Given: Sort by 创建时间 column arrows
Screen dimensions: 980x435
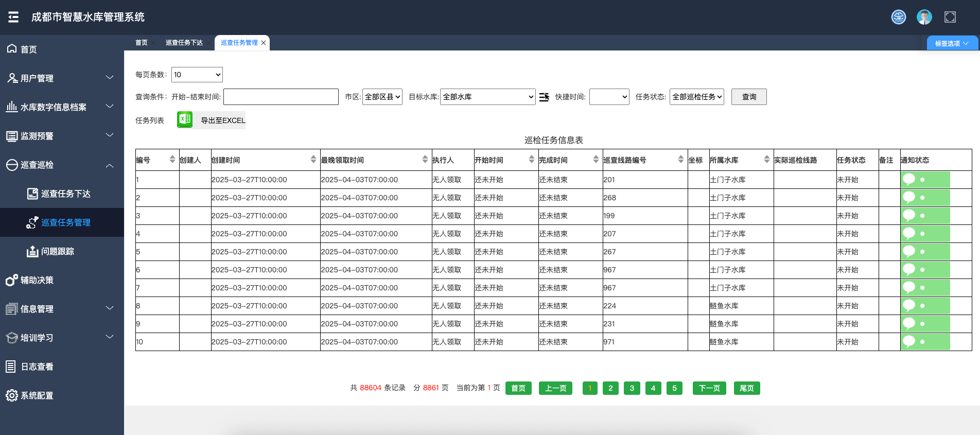Looking at the screenshot, I should tap(313, 160).
